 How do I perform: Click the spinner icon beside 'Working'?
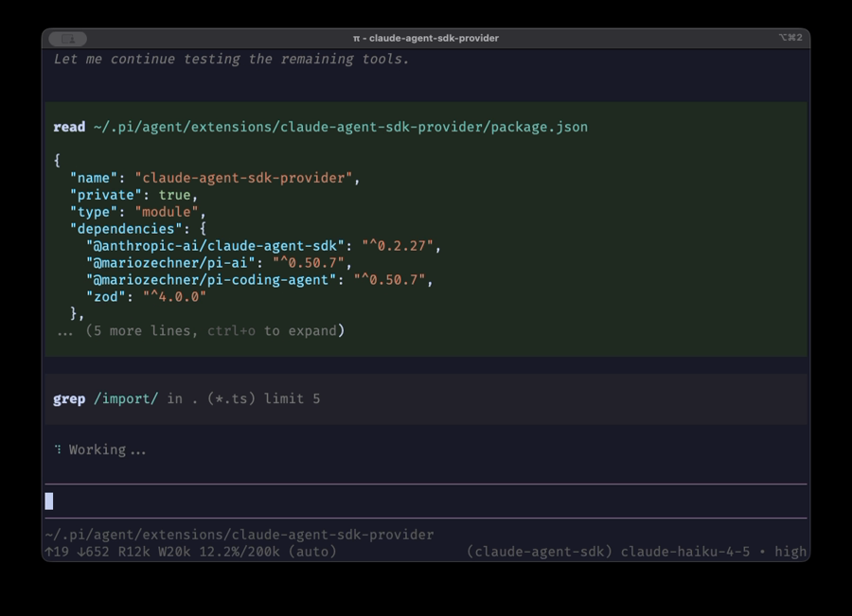(x=58, y=449)
